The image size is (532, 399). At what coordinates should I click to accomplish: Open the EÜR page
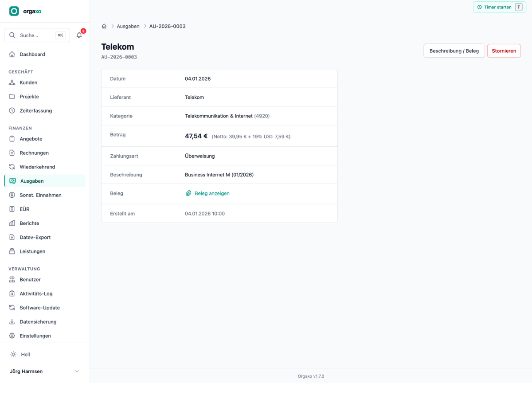[45, 209]
